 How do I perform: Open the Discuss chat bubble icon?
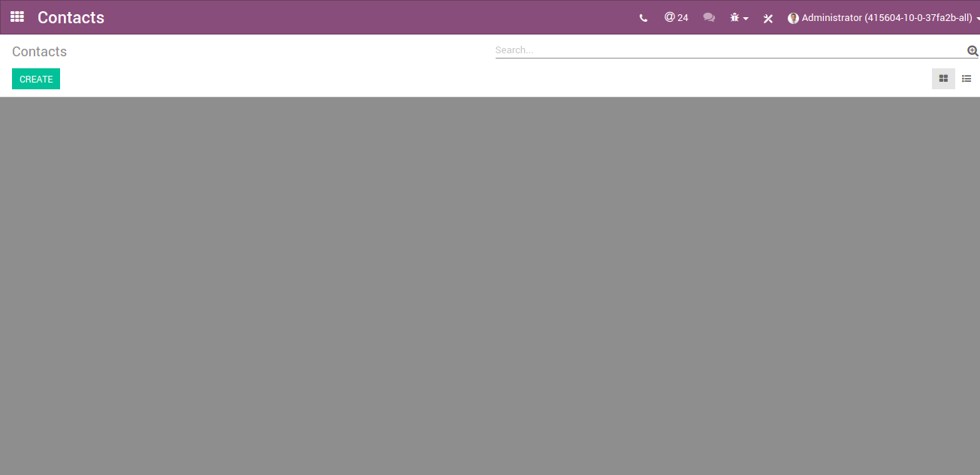(x=709, y=17)
